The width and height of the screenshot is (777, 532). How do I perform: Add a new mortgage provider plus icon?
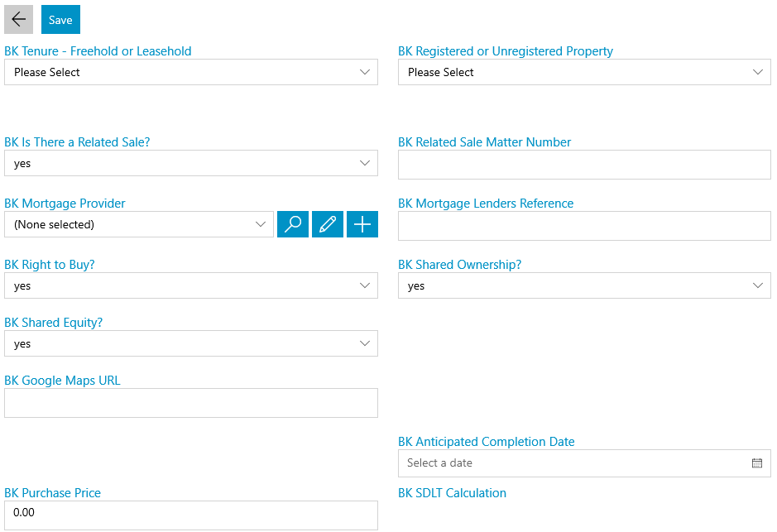pos(362,224)
